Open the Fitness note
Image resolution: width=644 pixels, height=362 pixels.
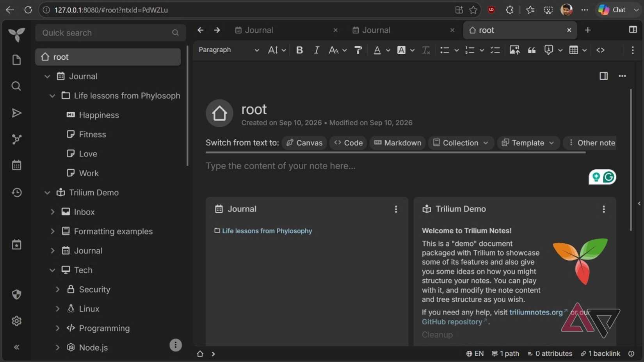pyautogui.click(x=92, y=135)
